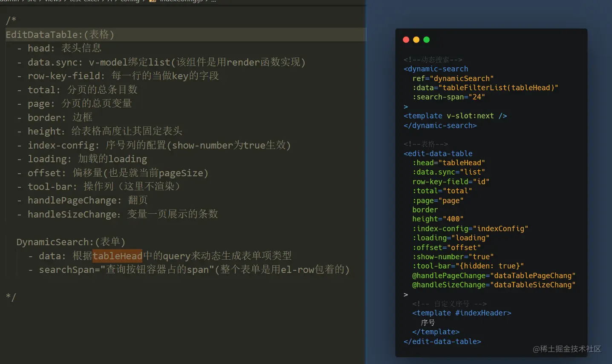Click the ':data.sync="list"' attribute line
The width and height of the screenshot is (612, 364).
[x=449, y=172]
